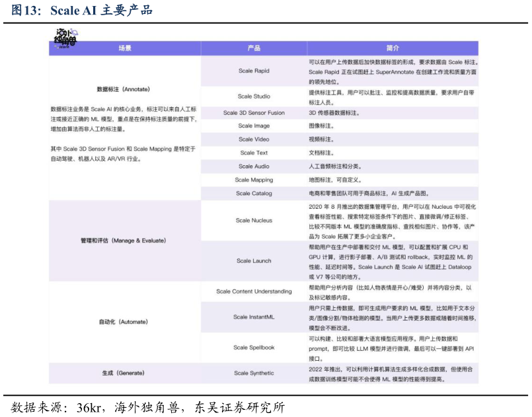This screenshot has height=417, width=532.
Task: Click the 图13 Scale AI 主要产品 title
Action: 82,10
